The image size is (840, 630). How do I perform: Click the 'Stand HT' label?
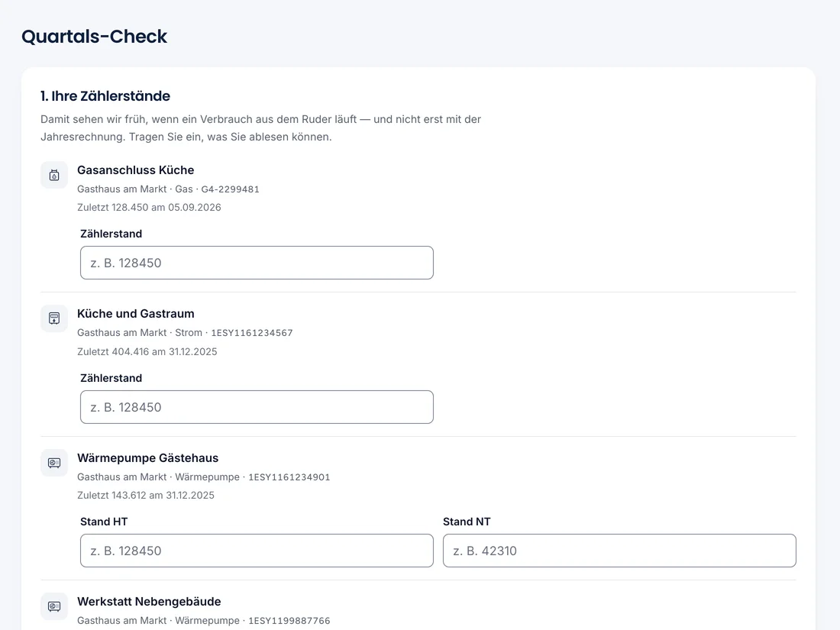pos(104,522)
